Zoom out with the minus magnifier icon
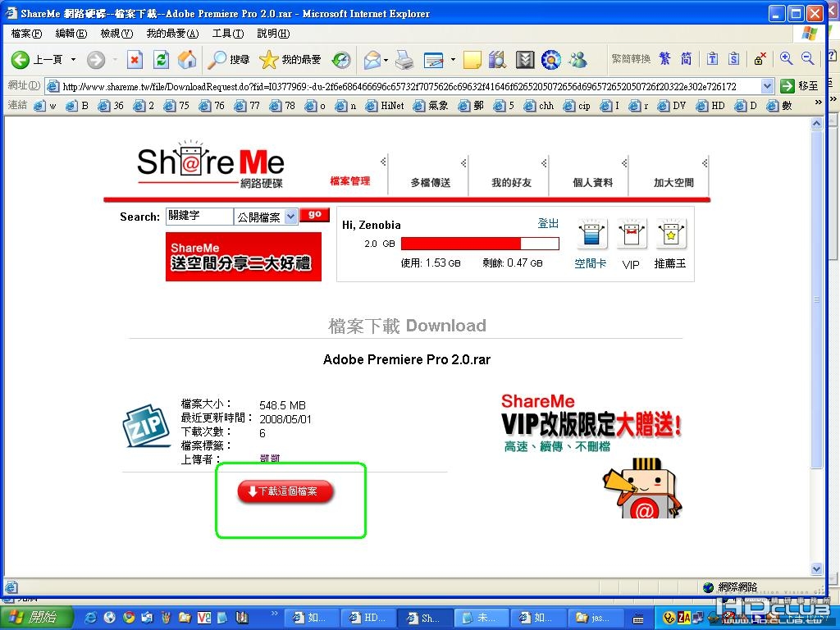Screen dimensions: 840x630 click(807, 58)
